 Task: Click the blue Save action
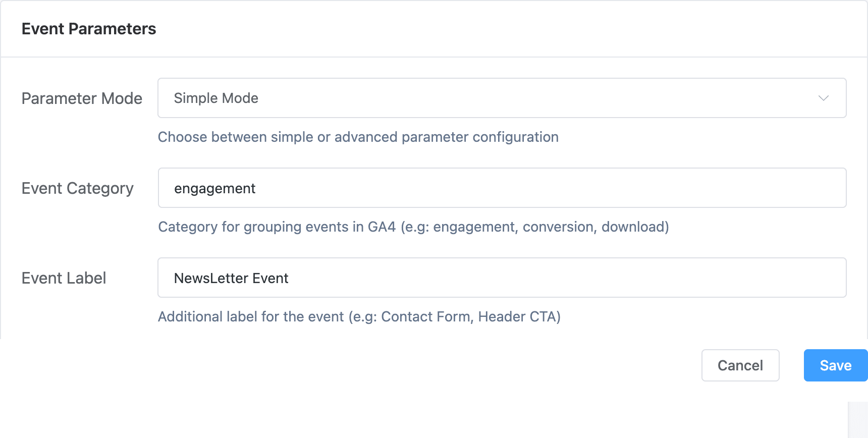click(x=835, y=365)
